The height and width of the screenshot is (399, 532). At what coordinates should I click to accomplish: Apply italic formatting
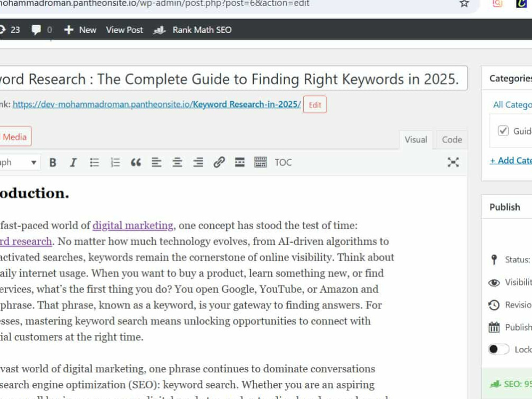point(73,162)
